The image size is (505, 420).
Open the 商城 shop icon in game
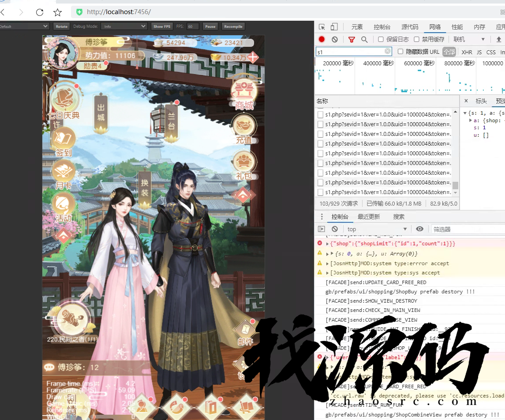pyautogui.click(x=244, y=93)
